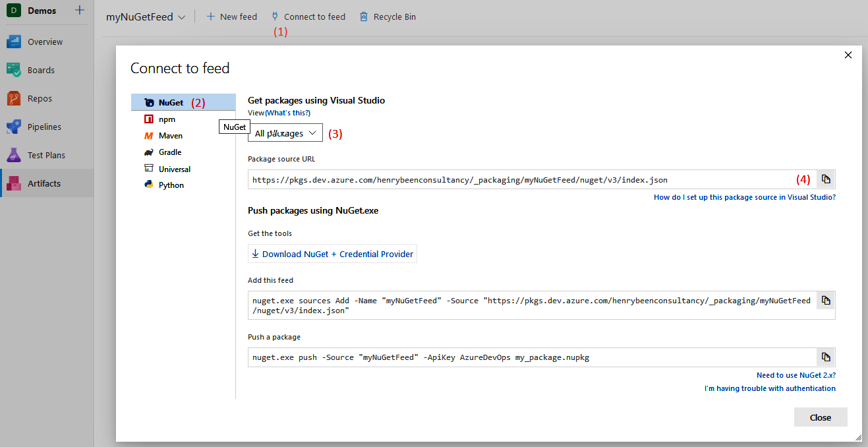Screen dimensions: 868x447
Task: Click the 'What's this?' link
Action: (288, 113)
